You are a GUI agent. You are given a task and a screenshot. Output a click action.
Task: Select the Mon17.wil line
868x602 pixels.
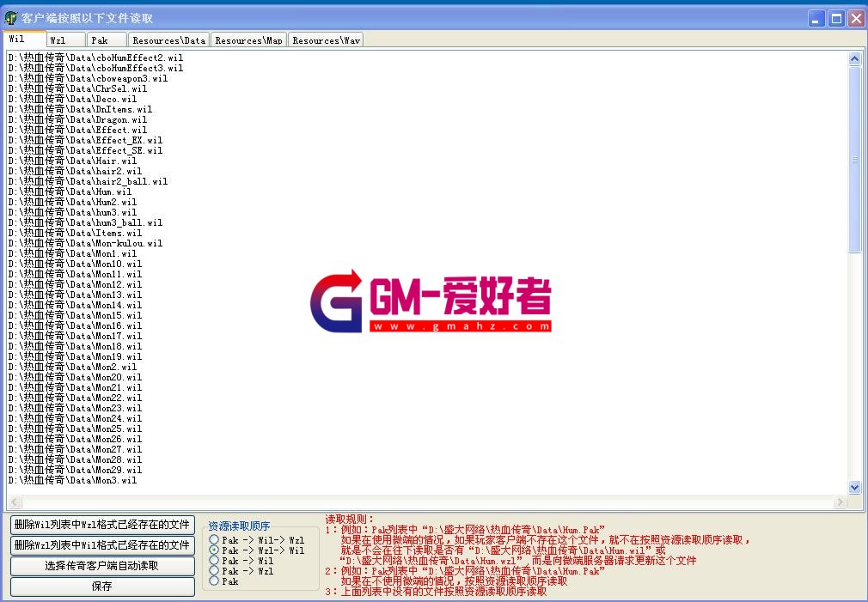click(x=76, y=337)
